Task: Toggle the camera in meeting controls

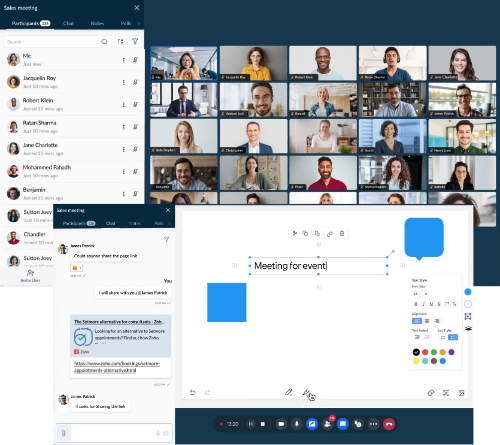Action: point(281,424)
